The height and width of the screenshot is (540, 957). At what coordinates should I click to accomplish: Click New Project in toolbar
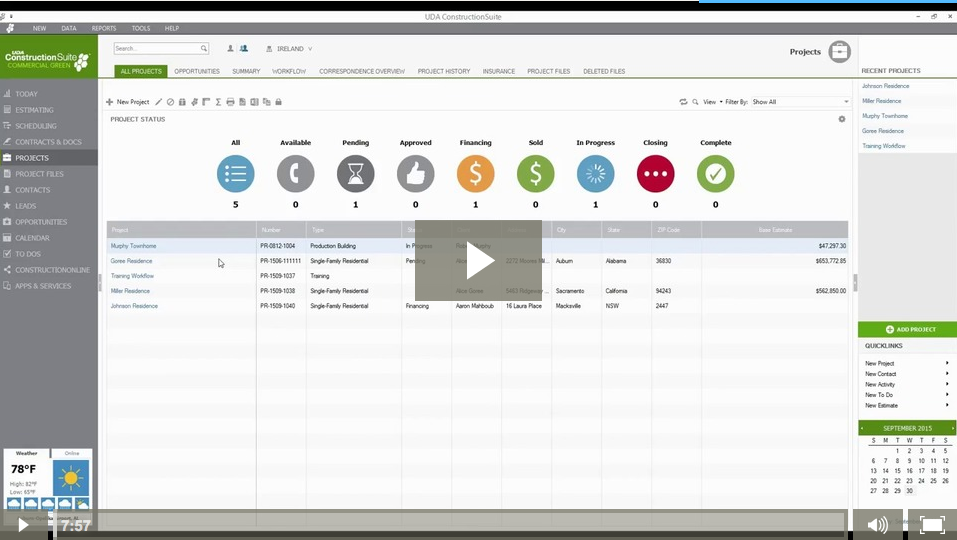click(x=128, y=102)
